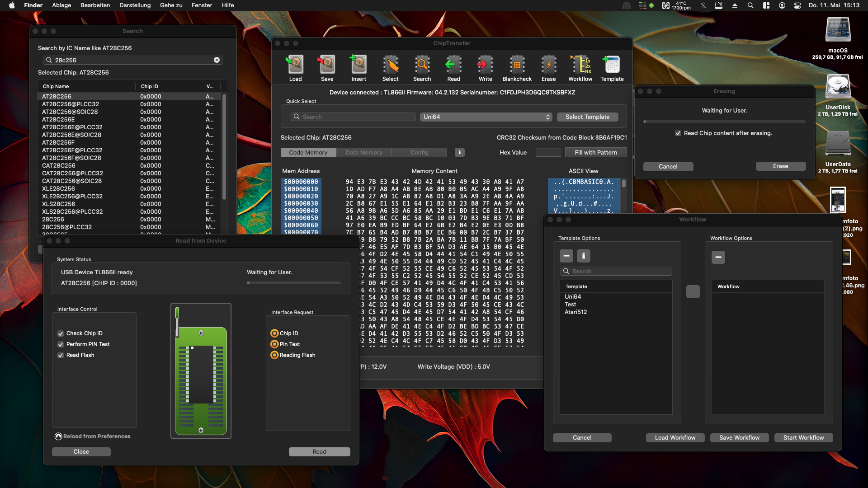
Task: Click the Search toolbar icon in ChipTransfer
Action: coord(422,68)
